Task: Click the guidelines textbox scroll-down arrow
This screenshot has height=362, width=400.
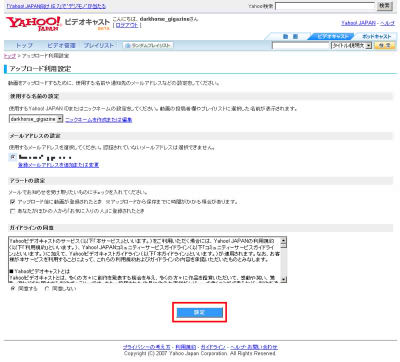Action: coord(283,279)
